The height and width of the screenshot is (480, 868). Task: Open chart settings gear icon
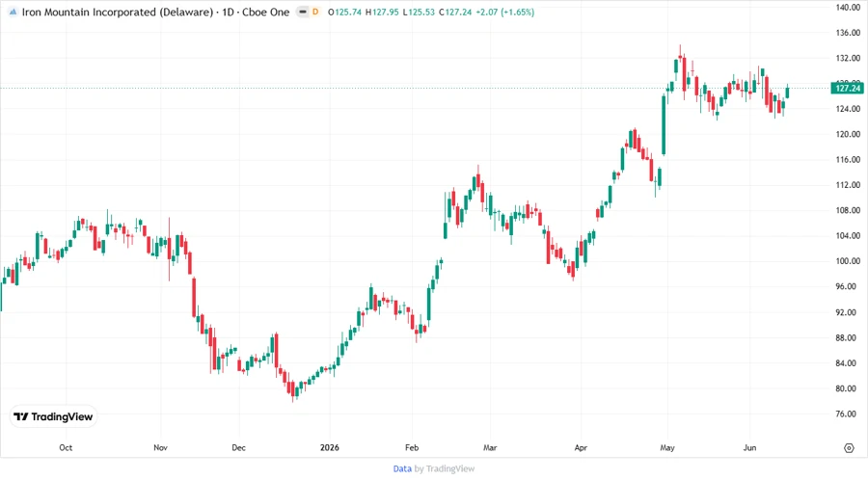click(849, 448)
